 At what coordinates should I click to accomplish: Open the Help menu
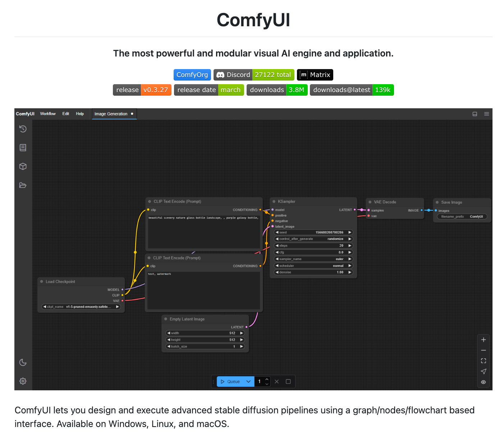(x=80, y=114)
